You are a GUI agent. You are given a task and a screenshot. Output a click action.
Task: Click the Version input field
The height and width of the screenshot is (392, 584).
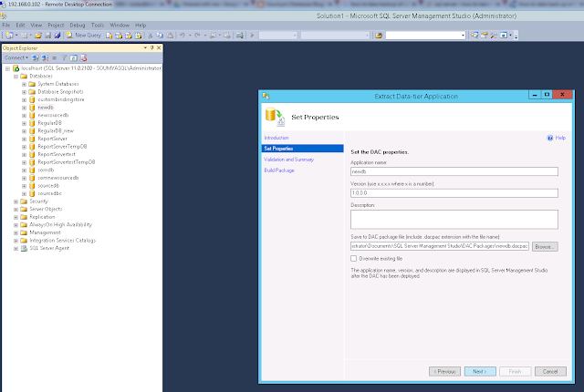[x=454, y=193]
